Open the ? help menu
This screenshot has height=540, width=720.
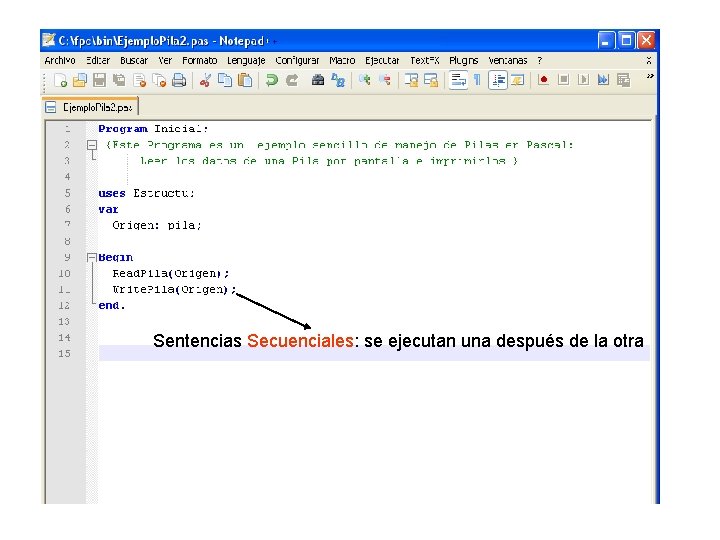click(540, 61)
